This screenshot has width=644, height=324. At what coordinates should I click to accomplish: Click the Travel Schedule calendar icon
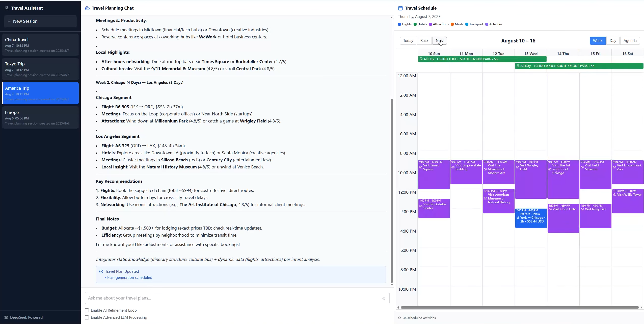(400, 8)
